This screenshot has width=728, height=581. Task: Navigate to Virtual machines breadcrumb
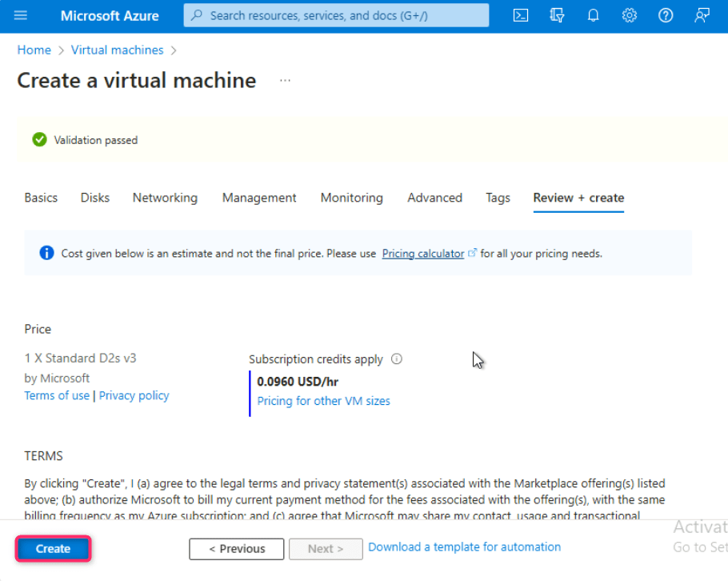[117, 50]
